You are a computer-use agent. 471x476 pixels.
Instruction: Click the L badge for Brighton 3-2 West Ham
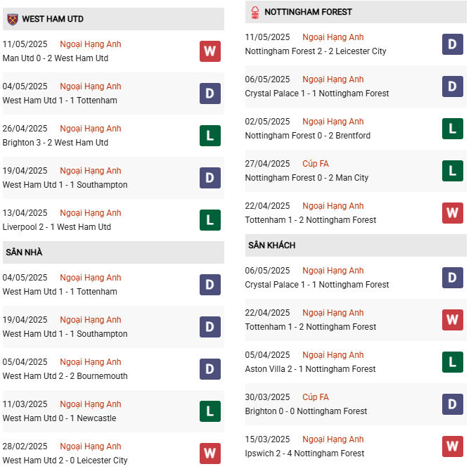[x=210, y=136]
